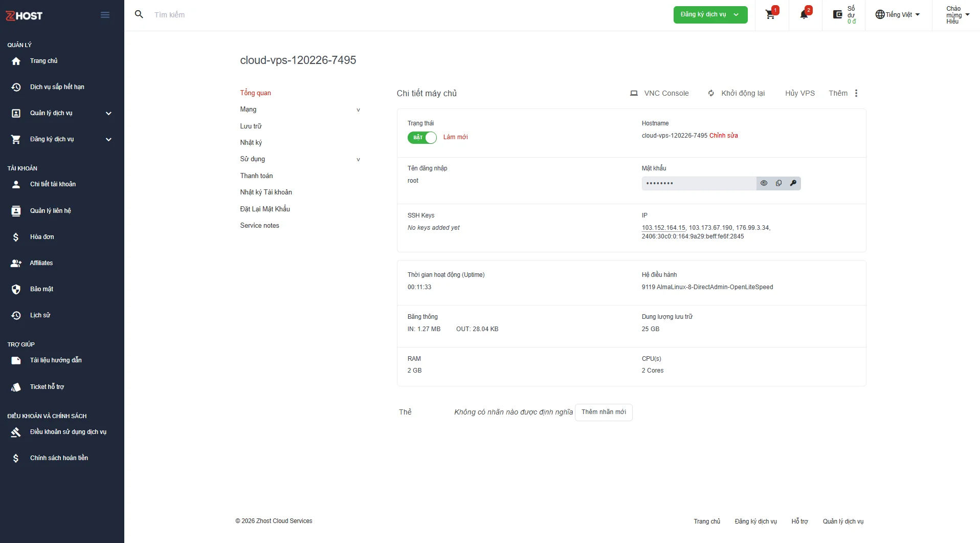Open the Tiếng Việt language dropdown
This screenshot has height=543, width=980.
[x=898, y=15]
